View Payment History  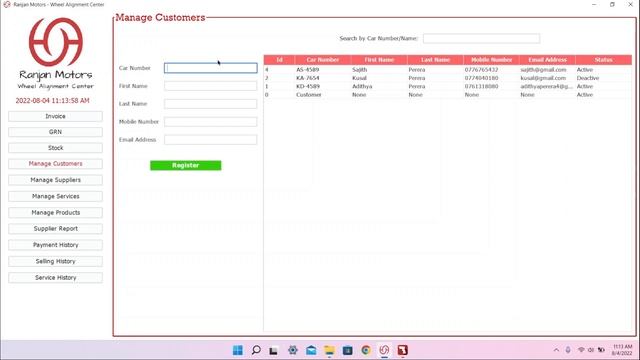pyautogui.click(x=56, y=245)
